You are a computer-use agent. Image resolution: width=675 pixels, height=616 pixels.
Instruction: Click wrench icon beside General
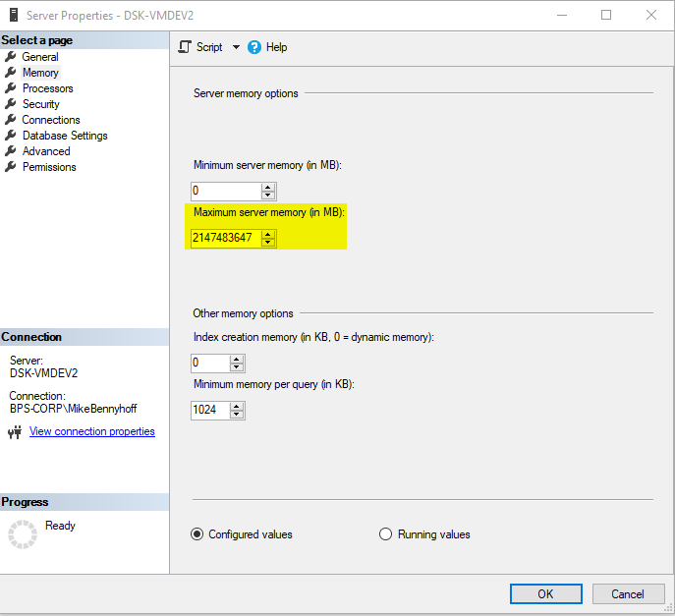[x=11, y=56]
